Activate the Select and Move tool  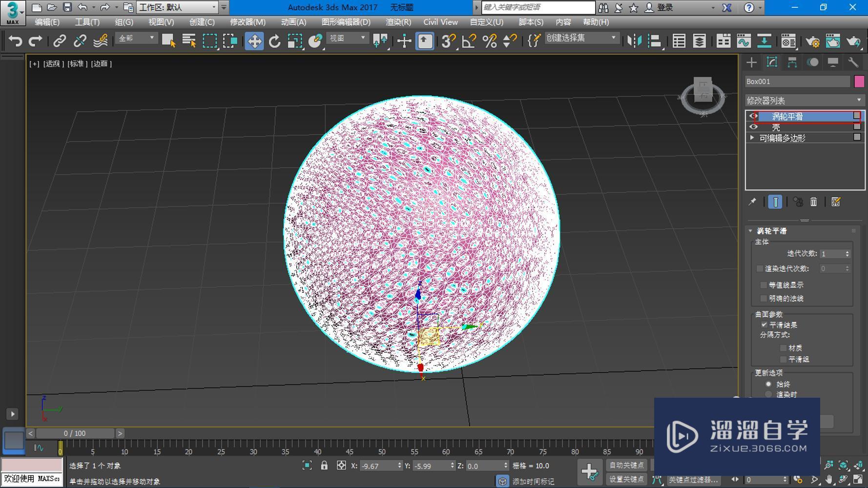click(x=254, y=41)
